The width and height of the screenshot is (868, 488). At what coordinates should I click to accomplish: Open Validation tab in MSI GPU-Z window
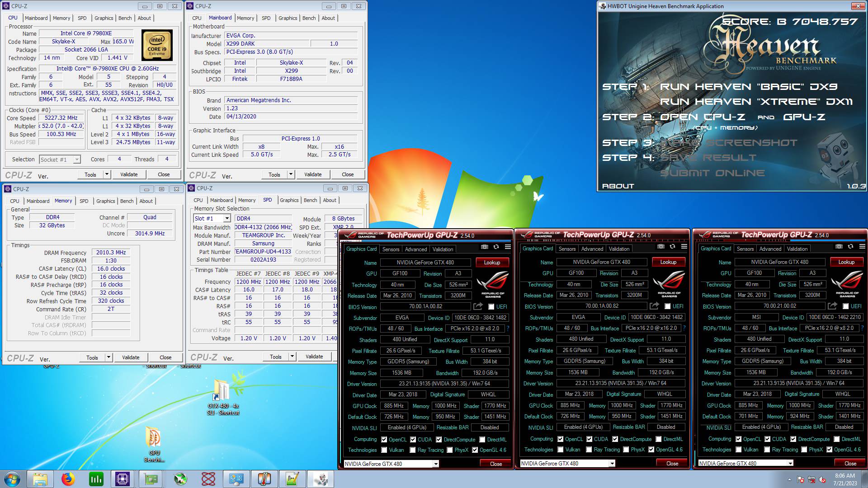(797, 249)
